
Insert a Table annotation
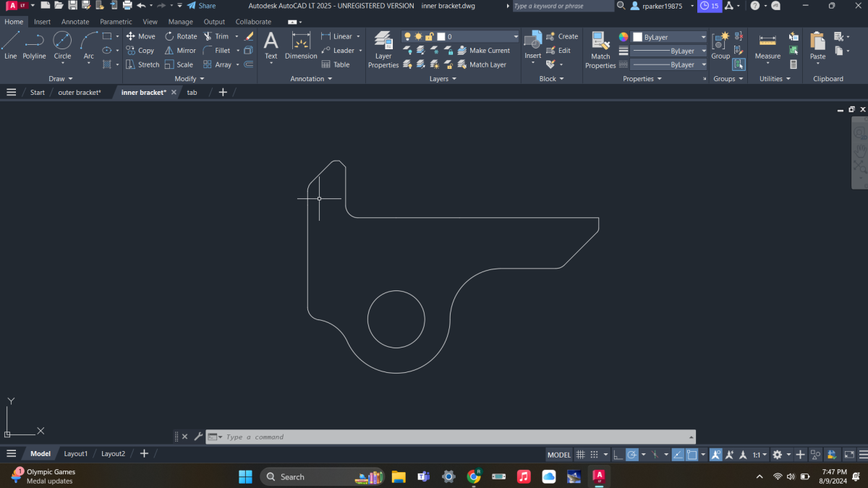pos(336,64)
